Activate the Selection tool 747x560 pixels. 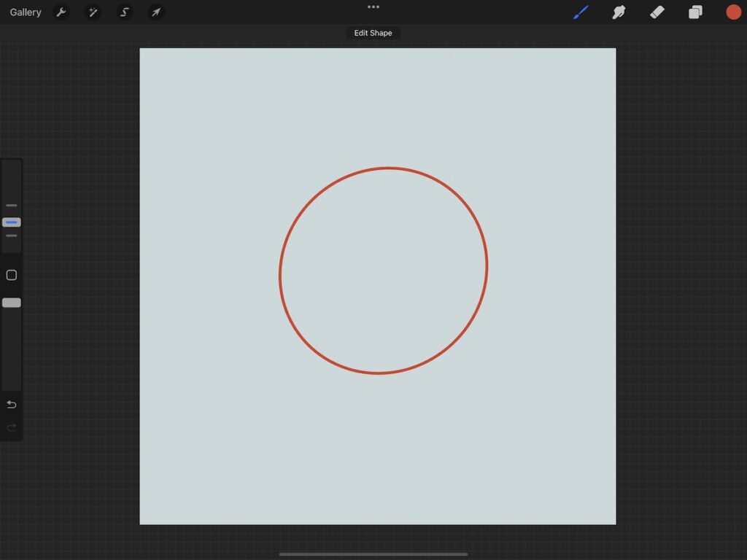pyautogui.click(x=124, y=12)
